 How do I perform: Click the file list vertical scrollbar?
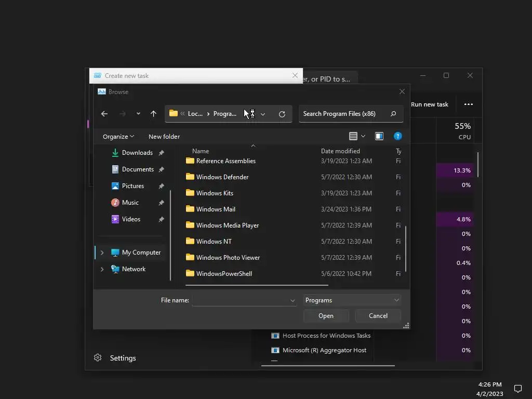tap(406, 249)
